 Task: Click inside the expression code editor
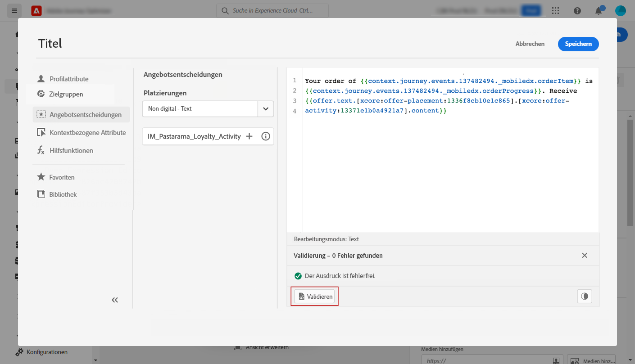(450, 171)
